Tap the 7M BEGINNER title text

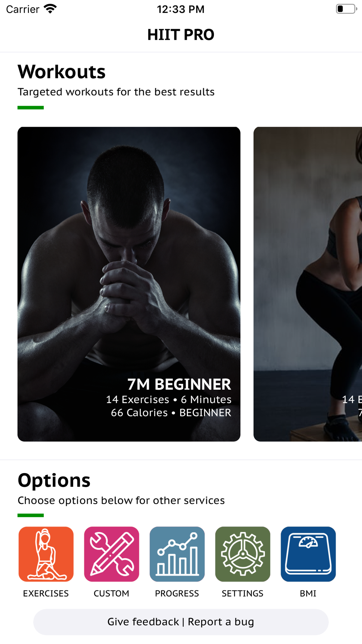(x=179, y=384)
